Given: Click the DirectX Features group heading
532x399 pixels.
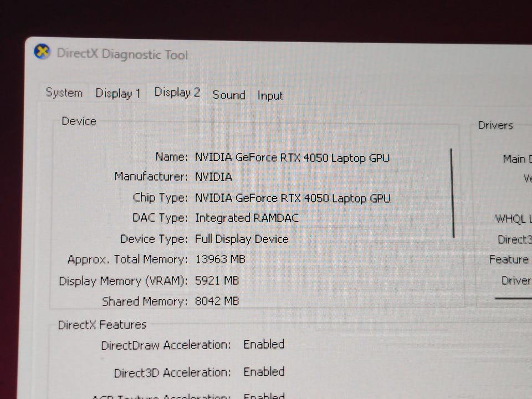Looking at the screenshot, I should click(102, 325).
